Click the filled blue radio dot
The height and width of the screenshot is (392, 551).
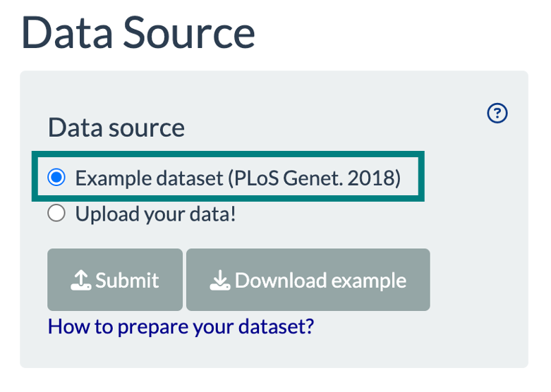56,178
